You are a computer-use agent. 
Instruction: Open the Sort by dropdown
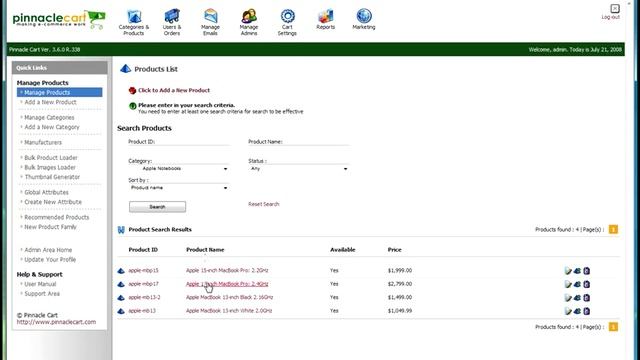[179, 188]
